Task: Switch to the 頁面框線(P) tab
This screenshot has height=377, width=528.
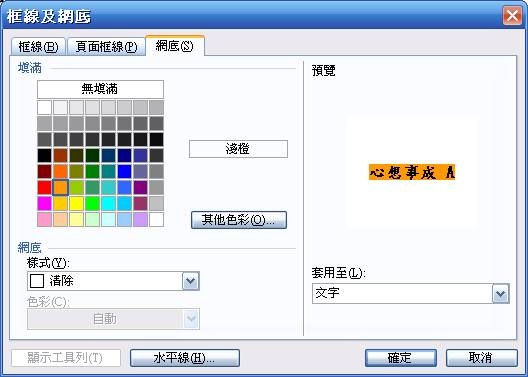Action: (106, 46)
